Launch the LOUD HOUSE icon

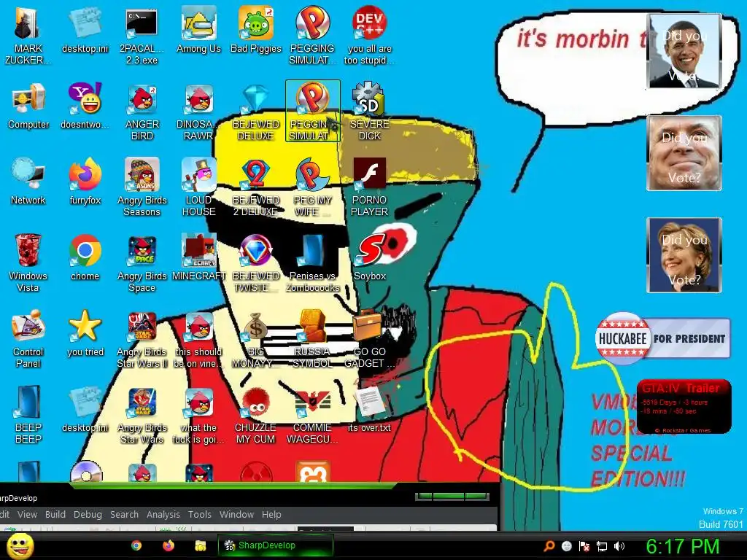(x=198, y=187)
